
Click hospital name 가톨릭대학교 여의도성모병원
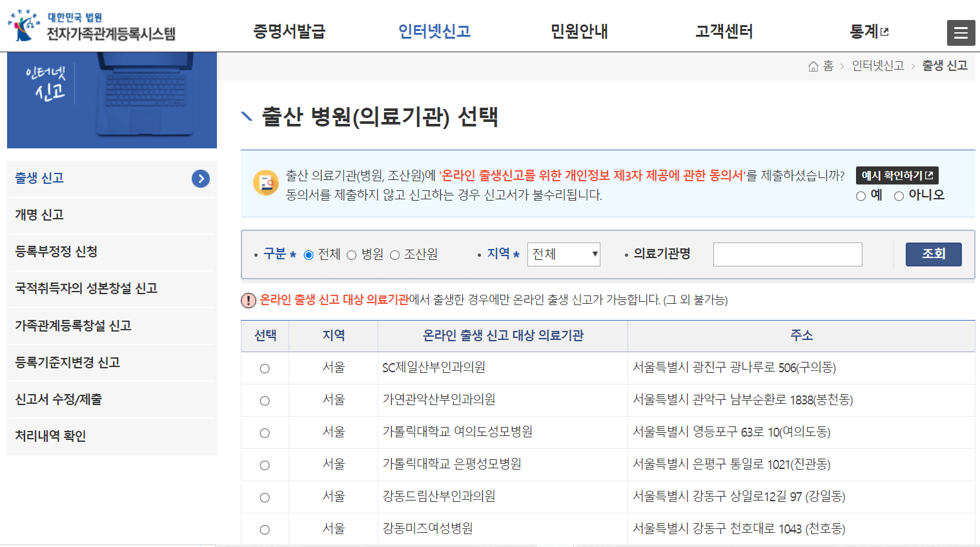(x=458, y=432)
